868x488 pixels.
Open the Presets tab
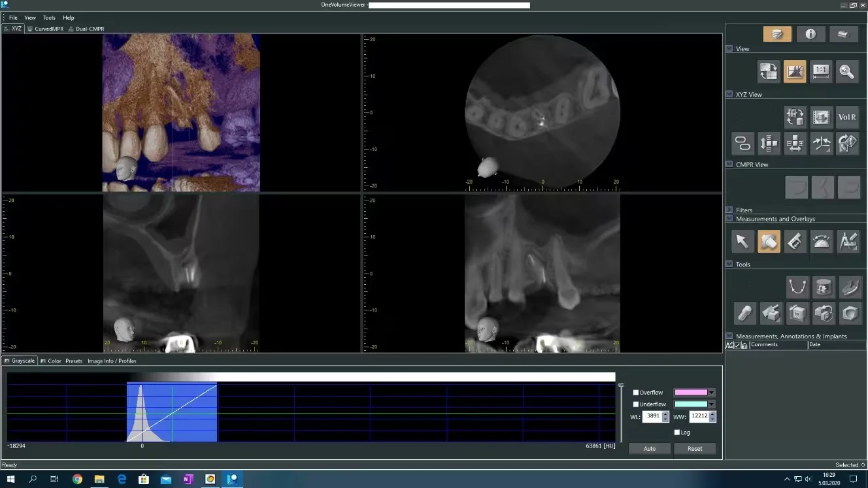click(74, 361)
